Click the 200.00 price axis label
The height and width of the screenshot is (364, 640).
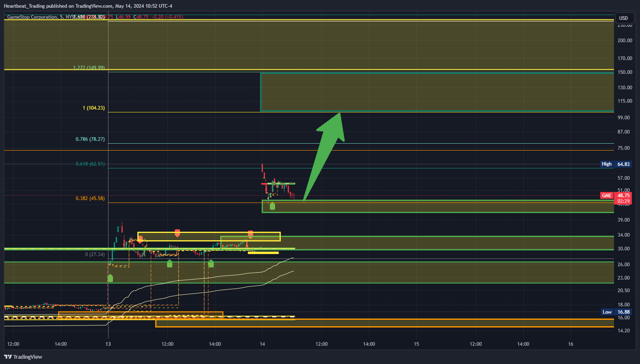tap(625, 41)
